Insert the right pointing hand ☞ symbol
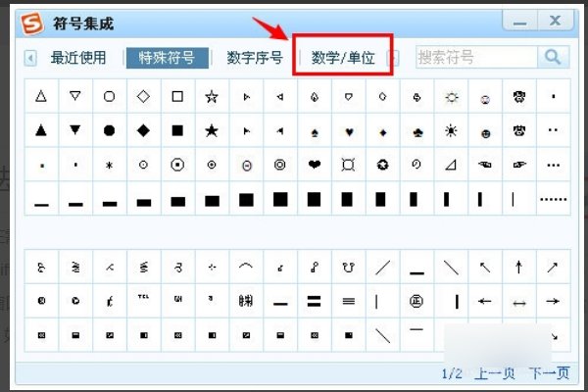 click(519, 165)
